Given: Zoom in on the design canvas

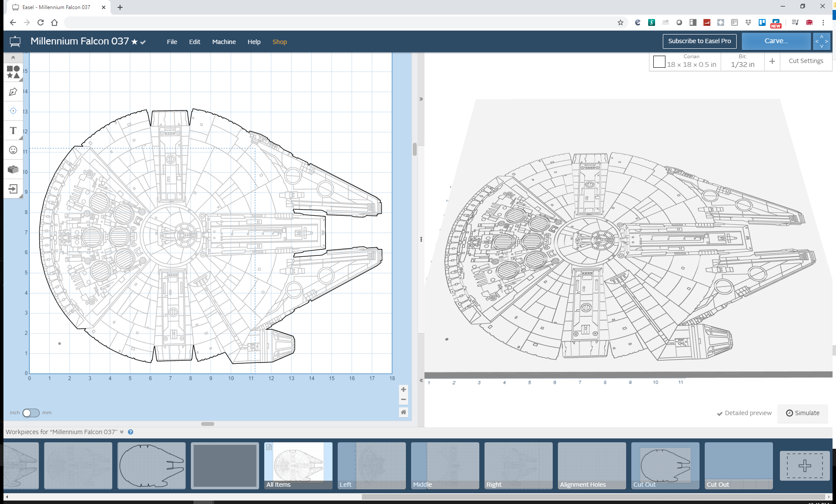Looking at the screenshot, I should point(403,389).
